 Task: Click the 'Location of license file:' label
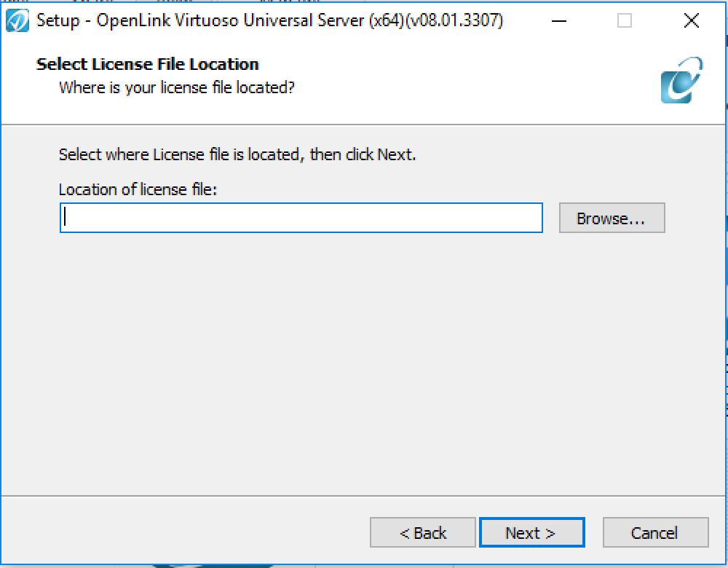click(x=138, y=189)
